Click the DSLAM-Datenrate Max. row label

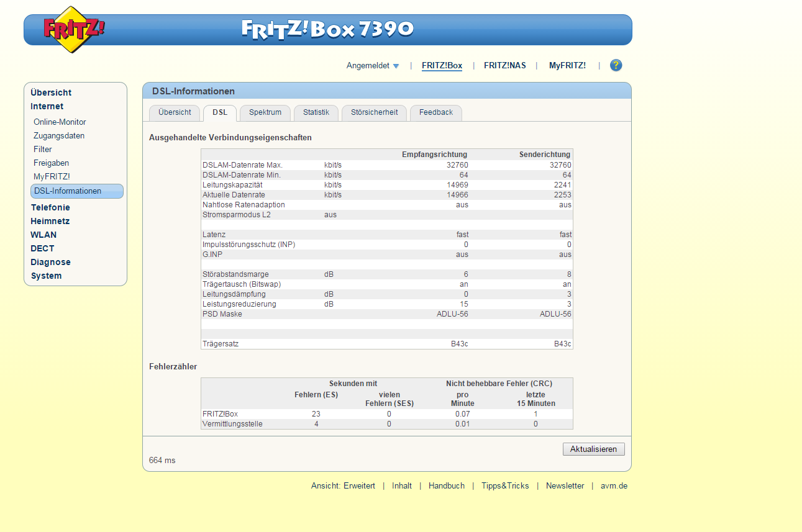click(242, 165)
